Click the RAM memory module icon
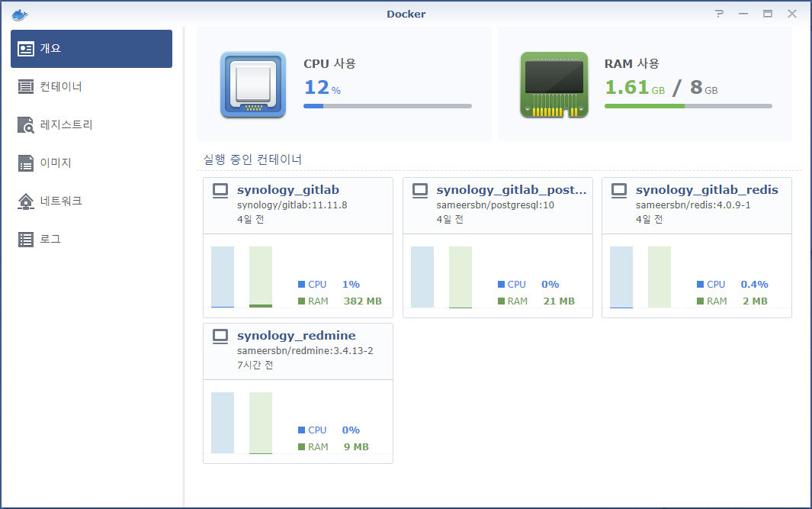The width and height of the screenshot is (812, 509). (x=554, y=85)
